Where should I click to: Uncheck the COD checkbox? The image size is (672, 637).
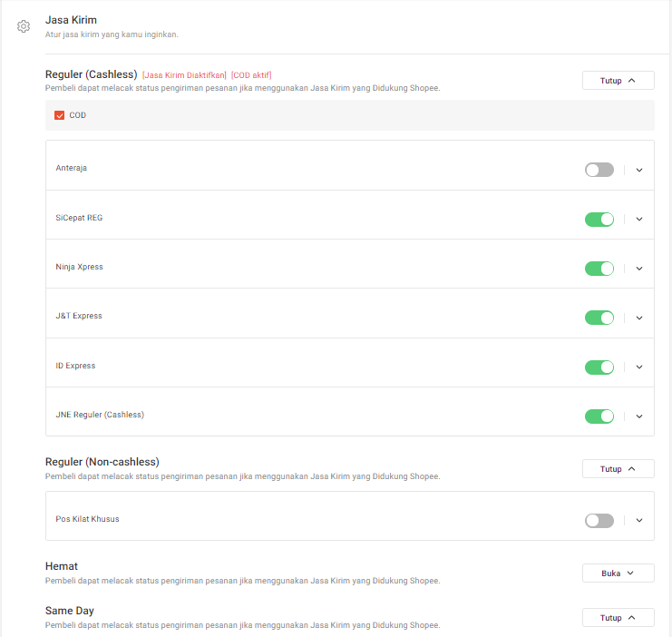(x=59, y=115)
